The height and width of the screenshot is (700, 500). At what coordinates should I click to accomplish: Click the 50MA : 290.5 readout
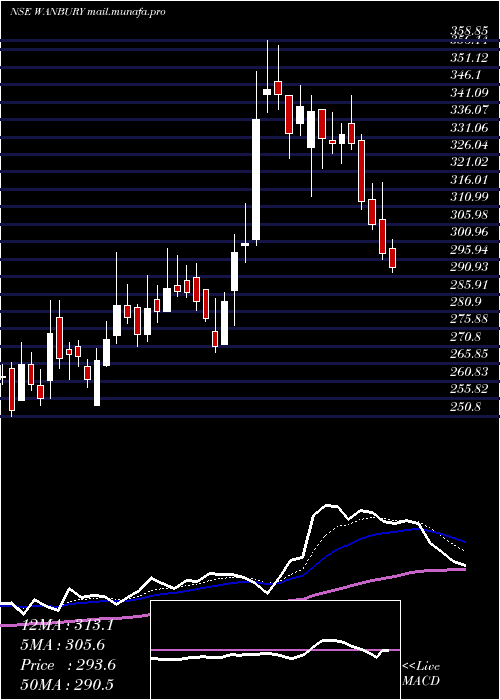(67, 684)
